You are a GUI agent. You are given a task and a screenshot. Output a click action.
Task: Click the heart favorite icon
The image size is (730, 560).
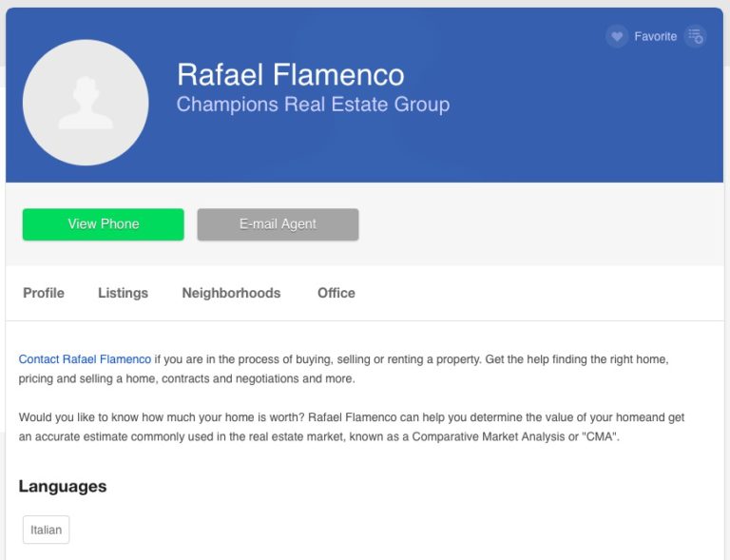pos(617,36)
